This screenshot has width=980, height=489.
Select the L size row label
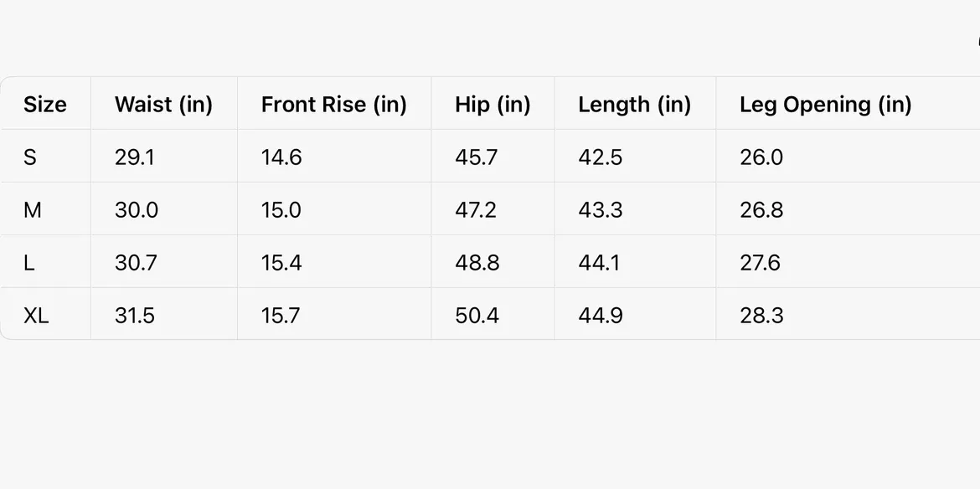[x=29, y=263]
